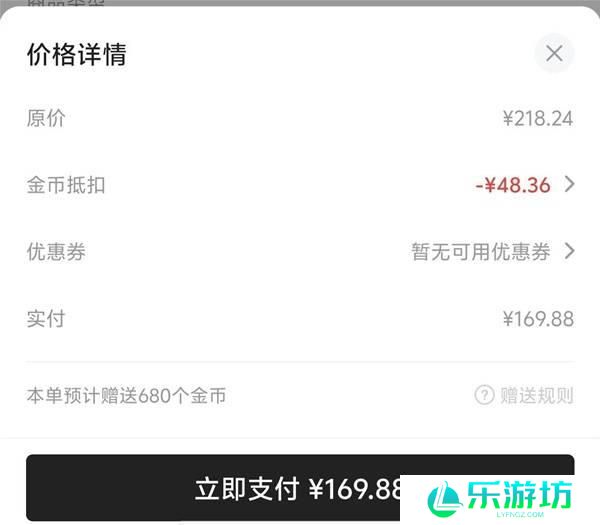Tap the 本单预计赠送680个金币 notice
600x525 pixels.
point(126,395)
